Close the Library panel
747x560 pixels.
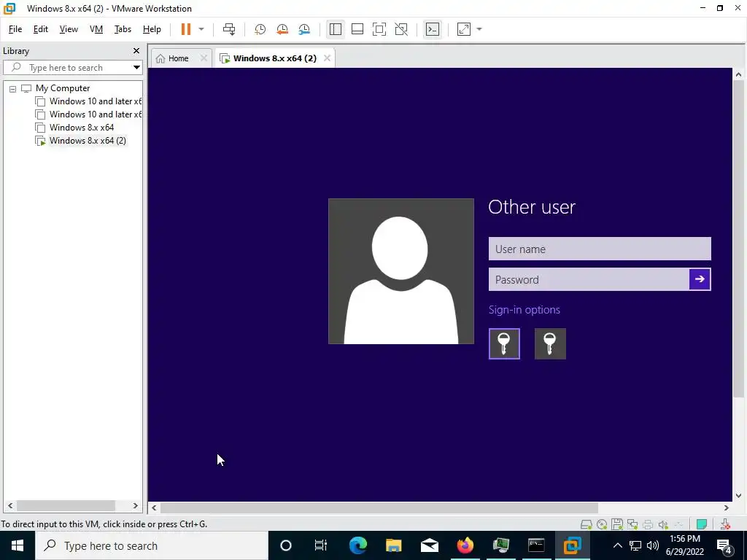click(136, 50)
